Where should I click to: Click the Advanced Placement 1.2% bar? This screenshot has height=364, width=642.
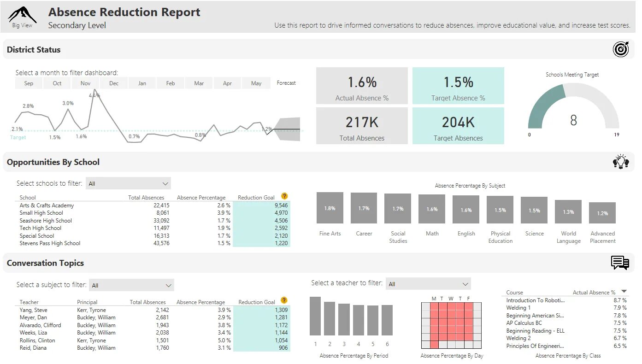(602, 213)
